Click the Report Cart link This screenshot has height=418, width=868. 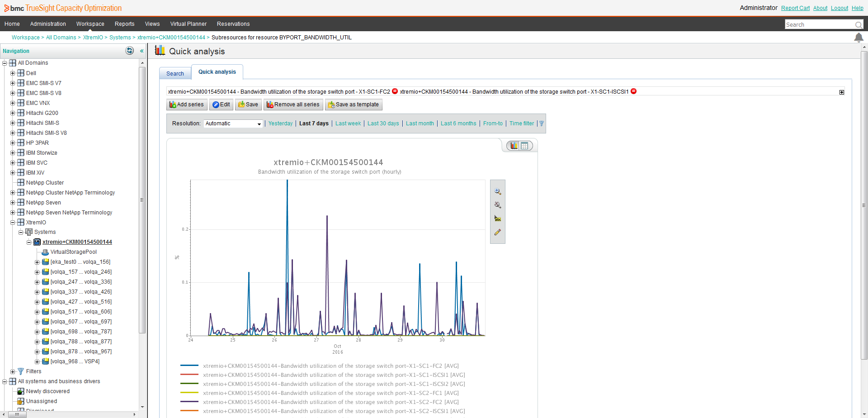[x=795, y=8]
